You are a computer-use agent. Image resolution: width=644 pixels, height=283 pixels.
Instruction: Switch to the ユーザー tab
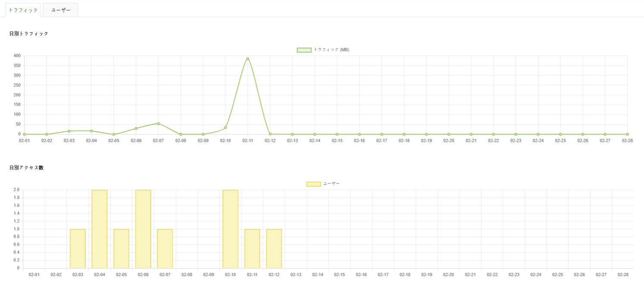(x=61, y=10)
